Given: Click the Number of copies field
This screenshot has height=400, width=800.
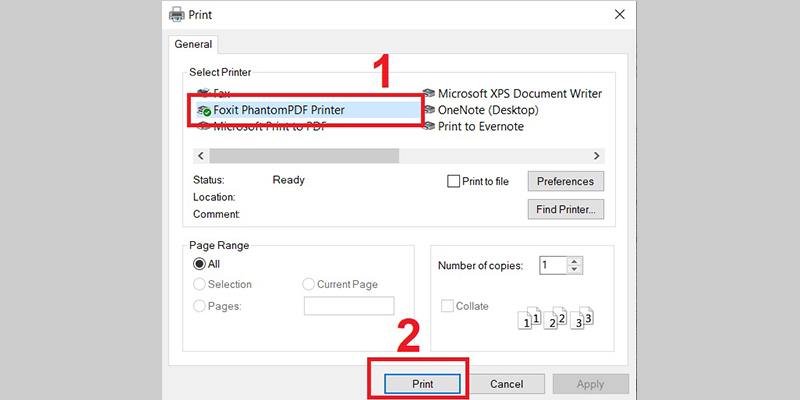Looking at the screenshot, I should 552,265.
